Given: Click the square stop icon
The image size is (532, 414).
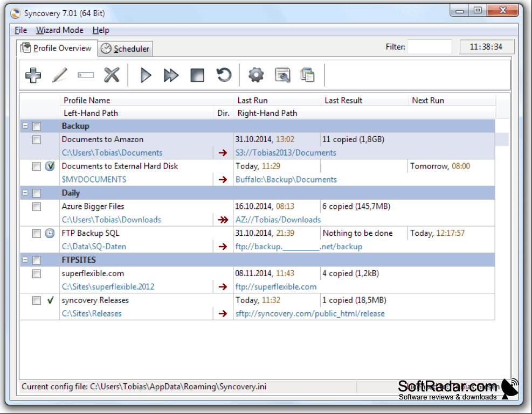Looking at the screenshot, I should (197, 75).
